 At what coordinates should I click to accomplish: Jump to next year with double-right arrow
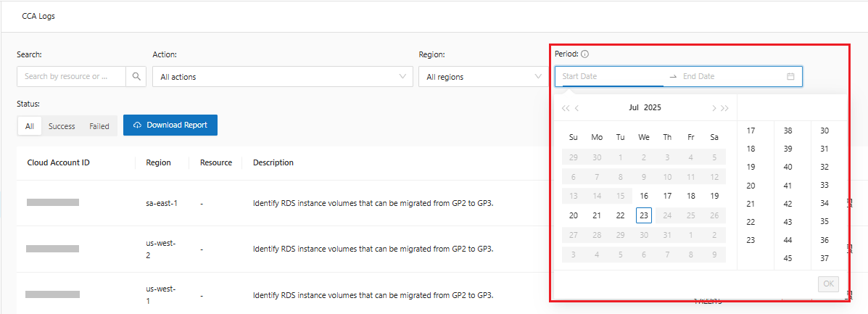[724, 108]
